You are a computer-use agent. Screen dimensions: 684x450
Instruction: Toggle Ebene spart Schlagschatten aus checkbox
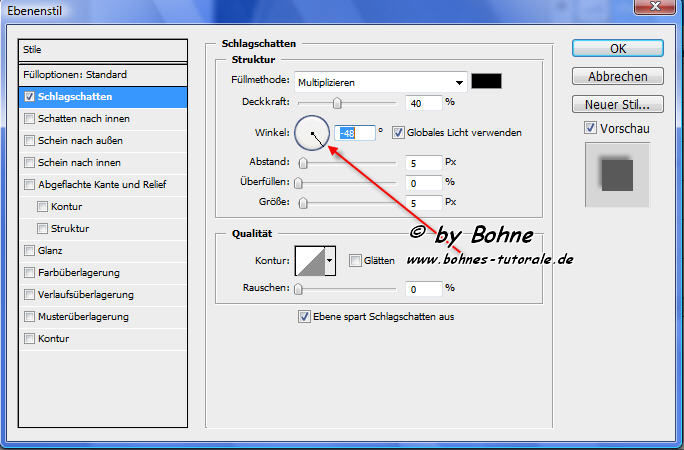pyautogui.click(x=304, y=317)
